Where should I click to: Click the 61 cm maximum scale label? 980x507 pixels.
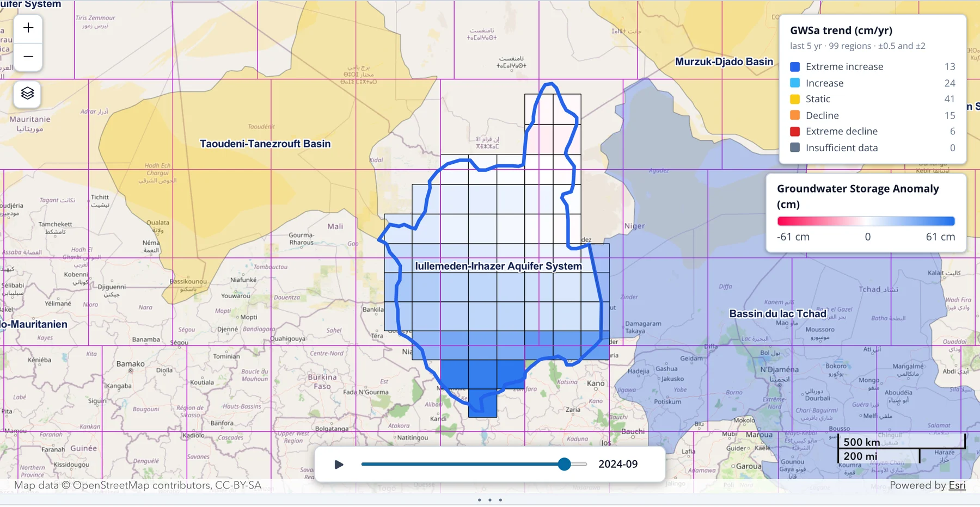coord(940,237)
